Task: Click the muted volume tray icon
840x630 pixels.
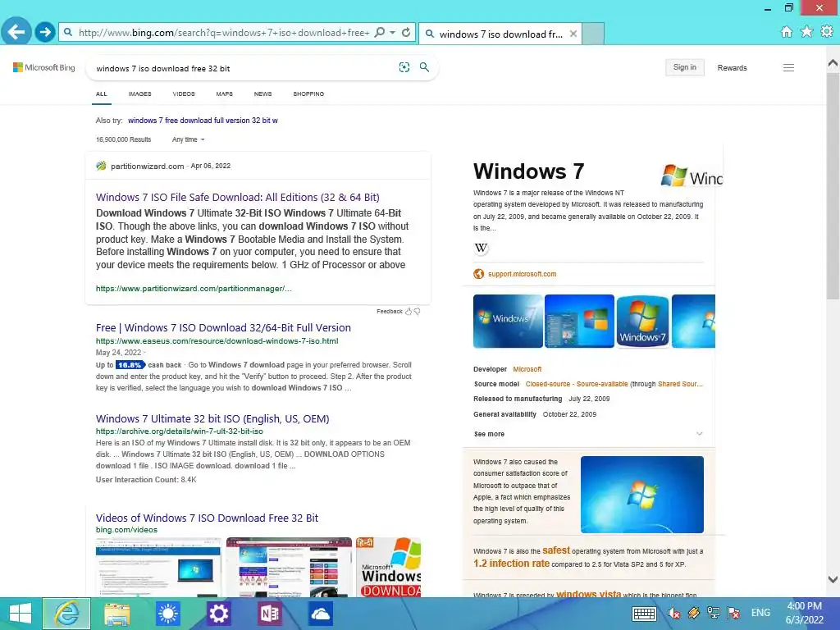Action: coord(674,613)
